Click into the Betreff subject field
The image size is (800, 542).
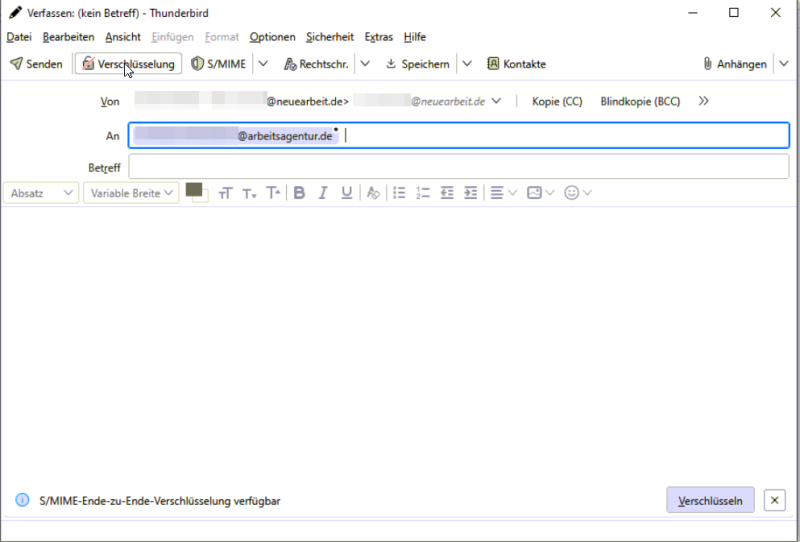click(x=459, y=167)
